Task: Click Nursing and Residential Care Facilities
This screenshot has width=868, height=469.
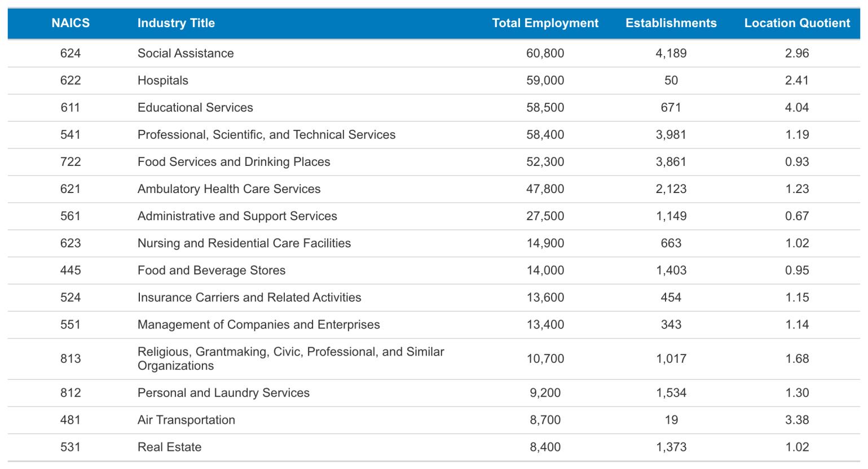Action: (244, 243)
